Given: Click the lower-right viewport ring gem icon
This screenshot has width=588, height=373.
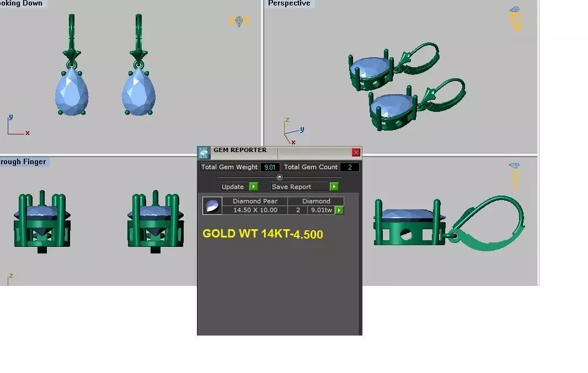Looking at the screenshot, I should point(515,176).
